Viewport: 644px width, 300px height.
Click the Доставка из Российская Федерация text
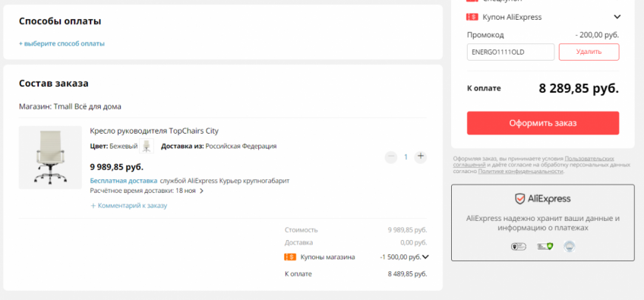tap(219, 146)
